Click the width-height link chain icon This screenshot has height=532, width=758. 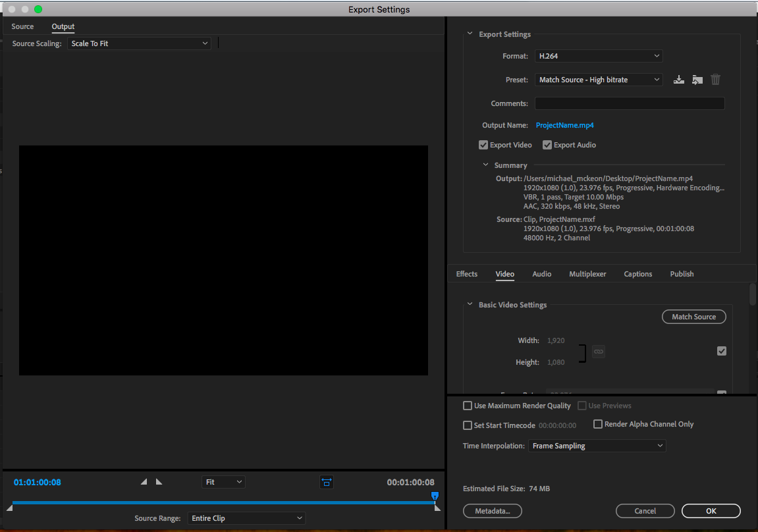coord(599,352)
